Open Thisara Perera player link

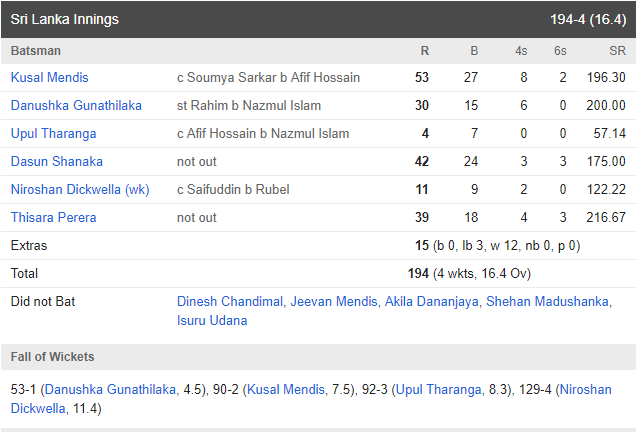click(53, 218)
